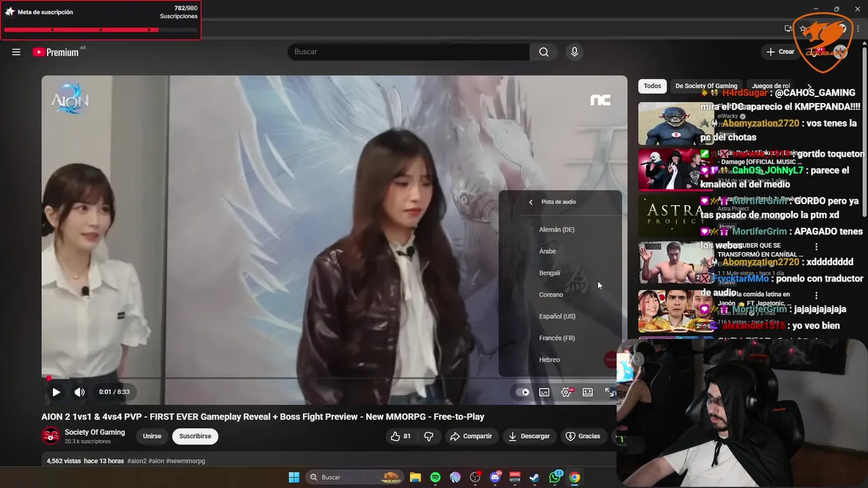Toggle subtitles with the captions icon
The width and height of the screenshot is (868, 488).
(x=544, y=392)
